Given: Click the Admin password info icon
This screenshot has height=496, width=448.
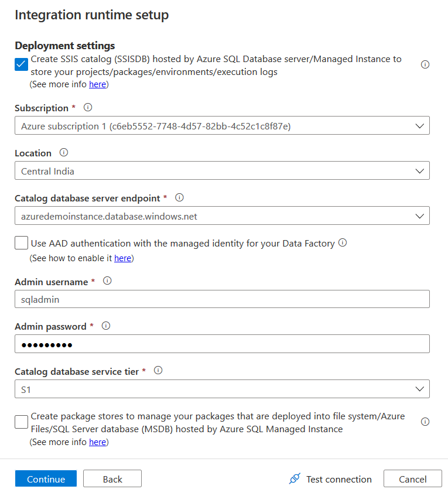Looking at the screenshot, I should (x=105, y=326).
